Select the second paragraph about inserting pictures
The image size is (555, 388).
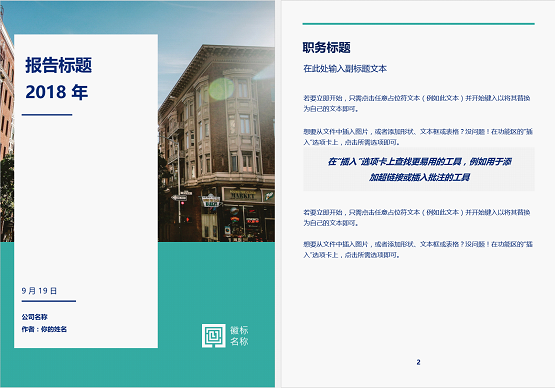click(x=418, y=137)
